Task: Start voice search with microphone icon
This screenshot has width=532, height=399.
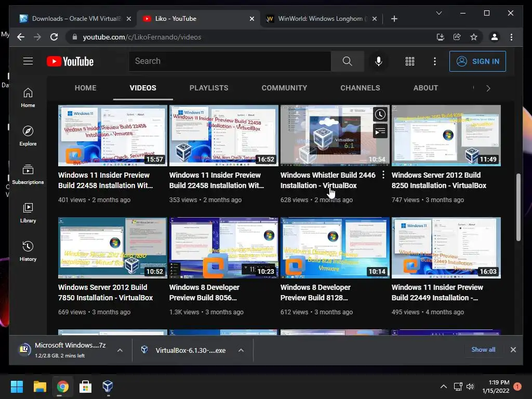Action: coord(379,61)
